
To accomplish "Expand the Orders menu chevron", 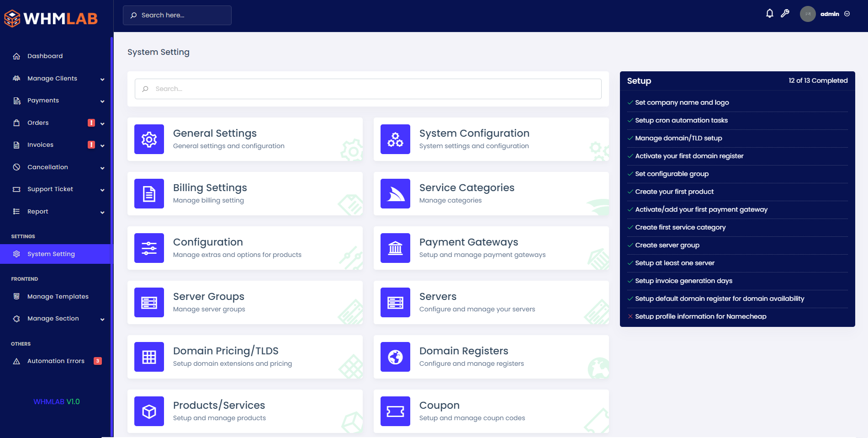I will (102, 123).
